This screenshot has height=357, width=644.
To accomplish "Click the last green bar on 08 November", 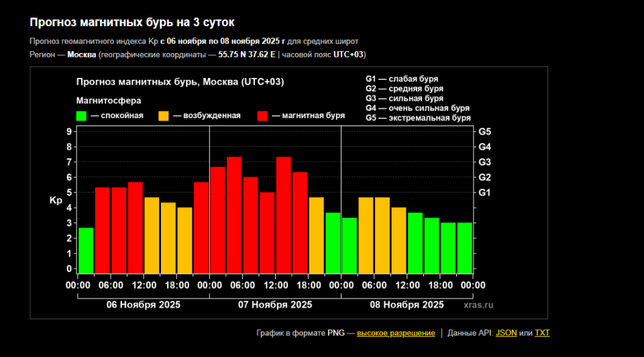I will [464, 248].
